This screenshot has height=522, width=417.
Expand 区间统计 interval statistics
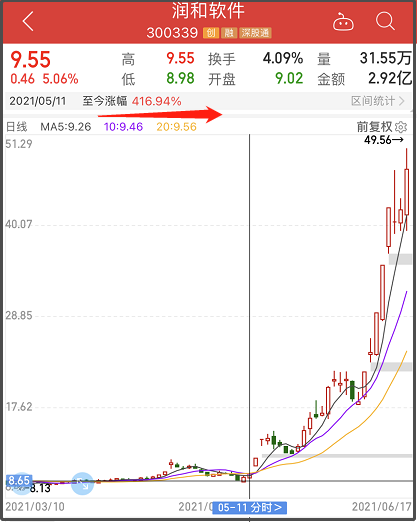point(378,101)
